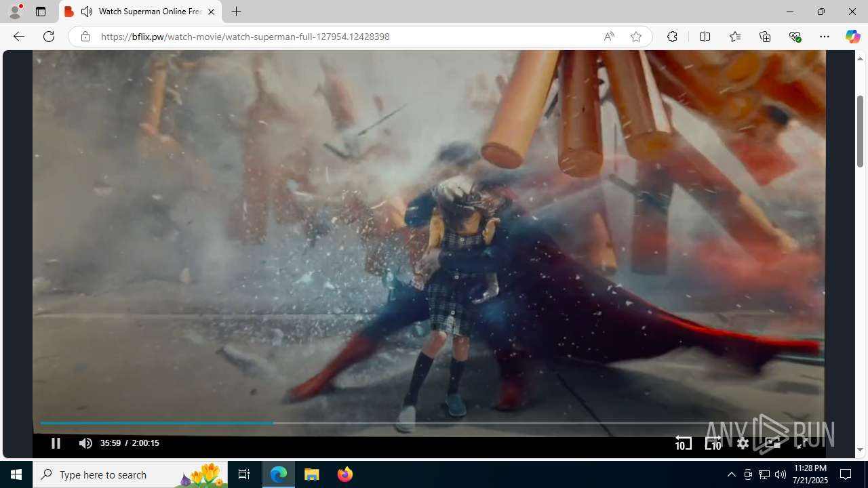
Task: Add this page to favorites
Action: point(636,37)
